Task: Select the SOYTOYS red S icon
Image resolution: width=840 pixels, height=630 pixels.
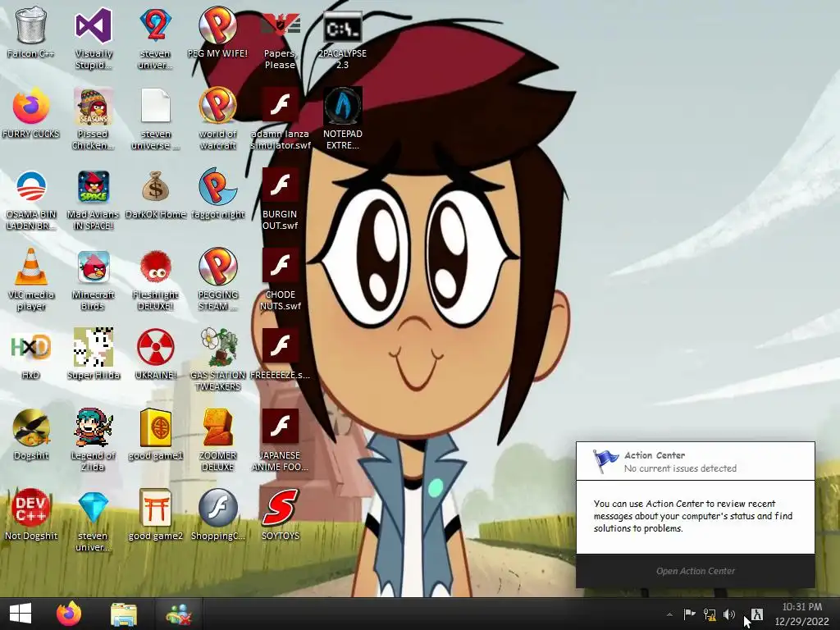Action: (280, 508)
